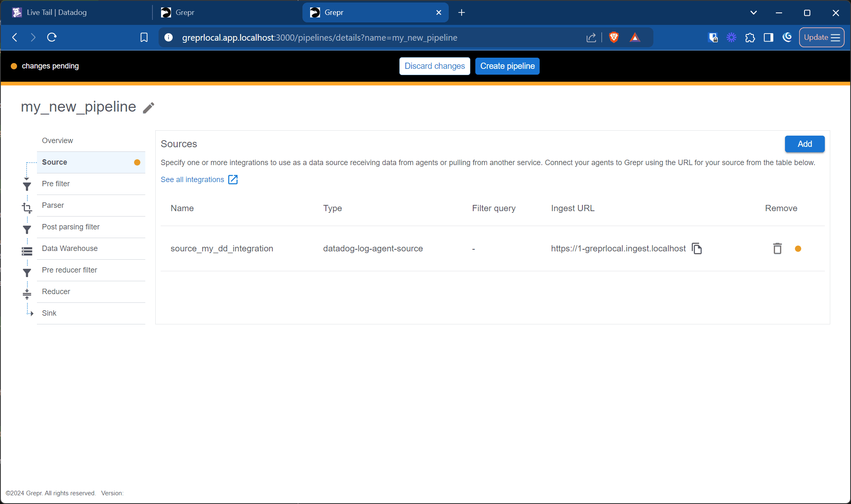The height and width of the screenshot is (504, 851).
Task: Click the Overview menu item in sidebar
Action: click(58, 140)
